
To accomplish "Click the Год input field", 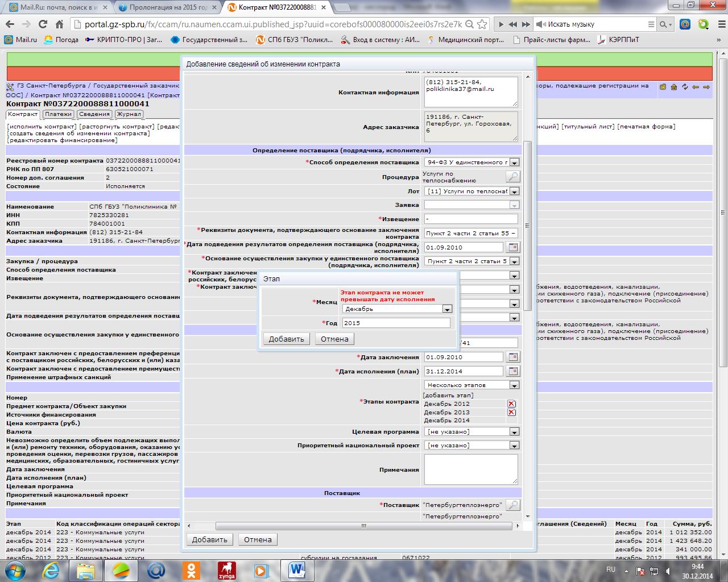I will 396,323.
